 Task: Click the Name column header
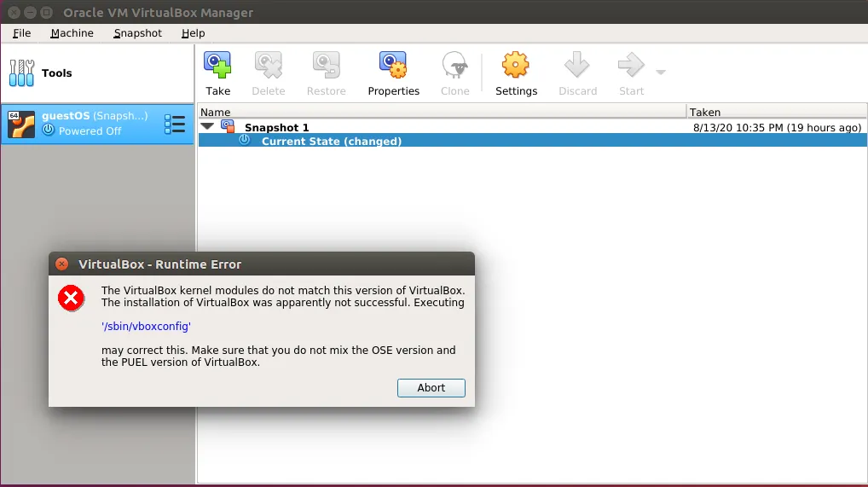tap(442, 112)
